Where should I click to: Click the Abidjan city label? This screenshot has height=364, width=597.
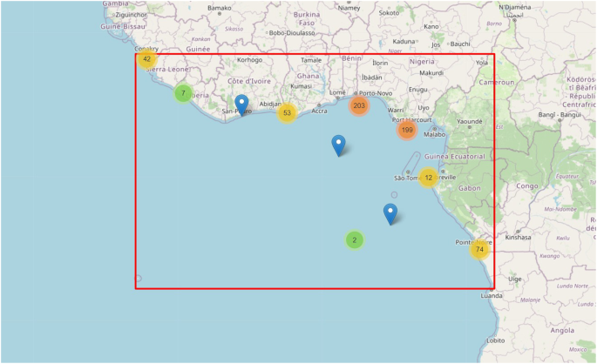coord(270,104)
